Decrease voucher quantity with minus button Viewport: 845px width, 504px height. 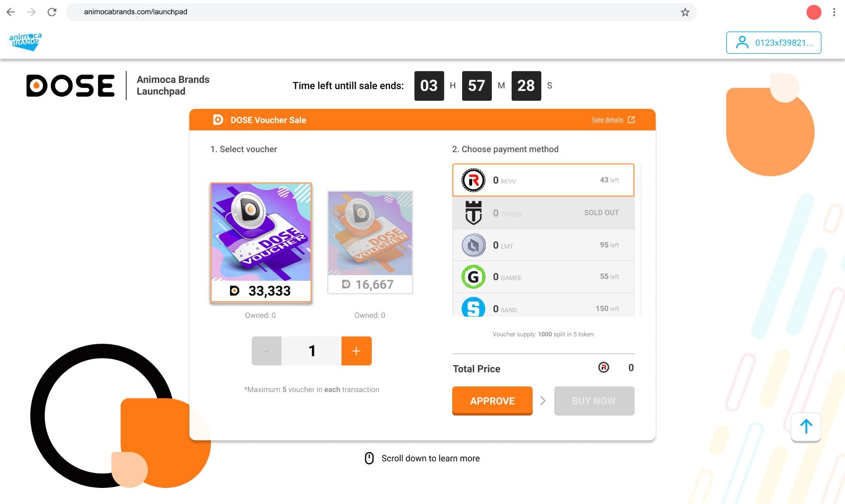click(267, 351)
